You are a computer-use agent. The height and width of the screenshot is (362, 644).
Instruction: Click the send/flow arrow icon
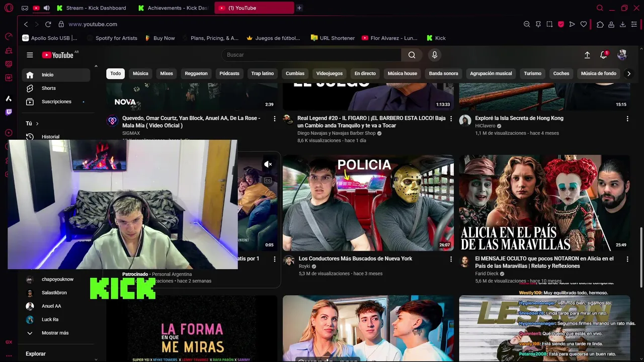pyautogui.click(x=572, y=24)
